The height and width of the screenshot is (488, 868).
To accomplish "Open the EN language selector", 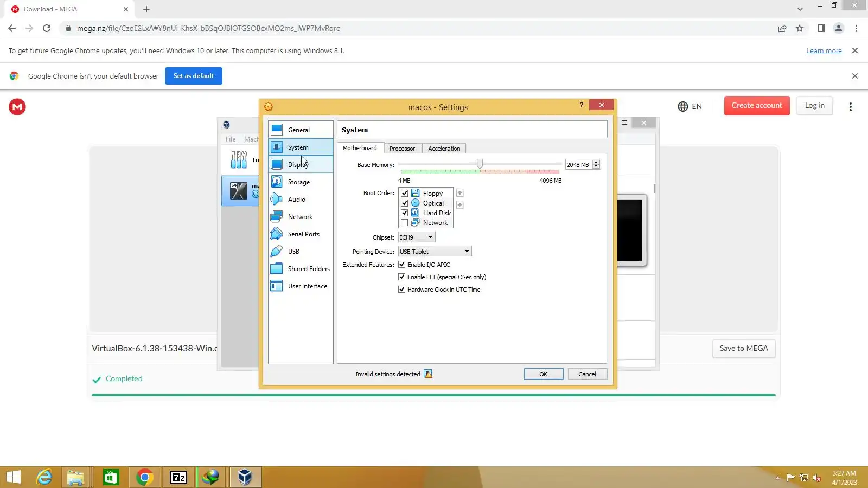I will point(690,106).
